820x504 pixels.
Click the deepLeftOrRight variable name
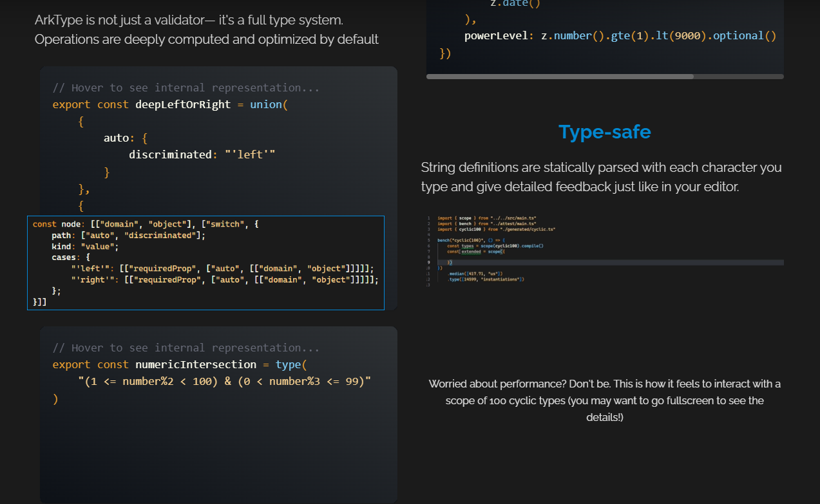point(183,104)
